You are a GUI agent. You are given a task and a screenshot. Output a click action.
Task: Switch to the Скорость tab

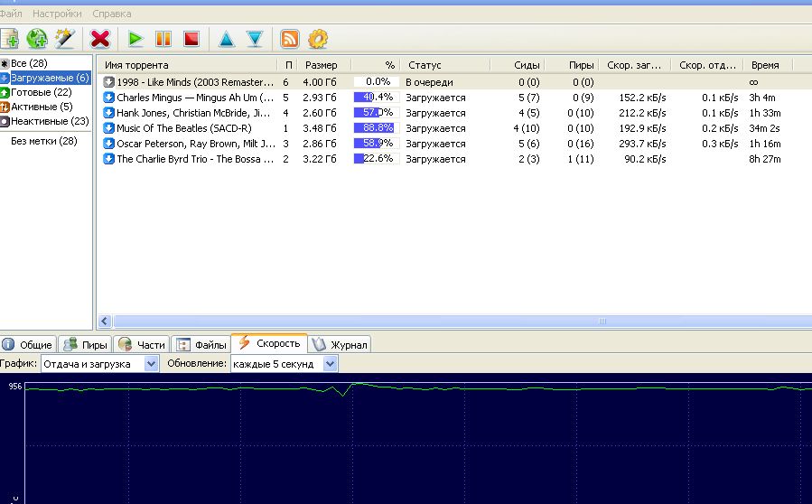(269, 343)
